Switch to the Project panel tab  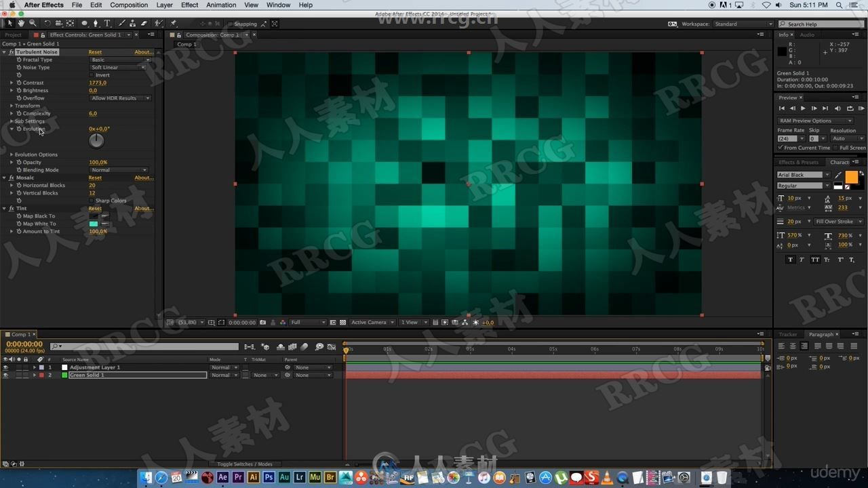pyautogui.click(x=13, y=35)
